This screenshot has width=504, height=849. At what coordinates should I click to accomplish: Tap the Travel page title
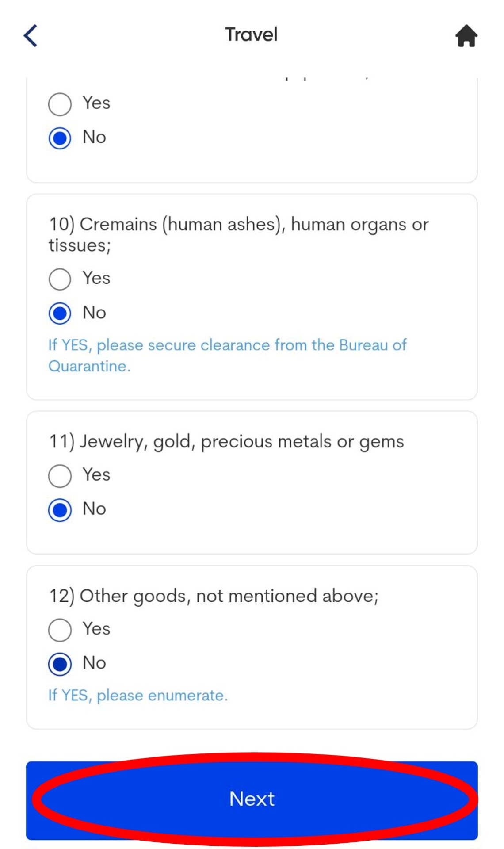[x=251, y=34]
